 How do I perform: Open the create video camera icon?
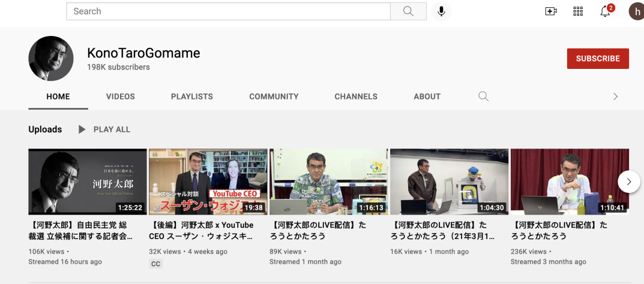[550, 11]
